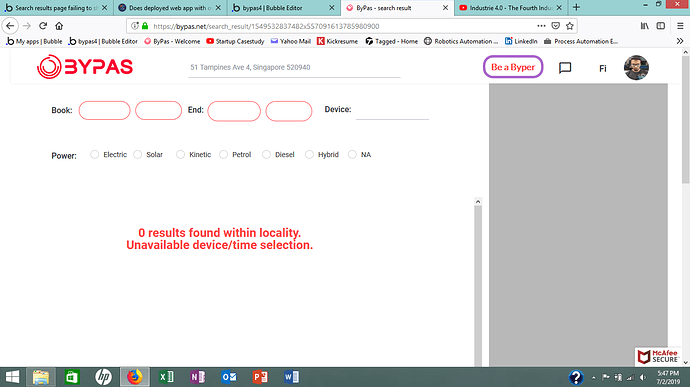Screen dimensions: 690x387
Task: Open the Firefox hamburger menu
Action: pyautogui.click(x=680, y=26)
